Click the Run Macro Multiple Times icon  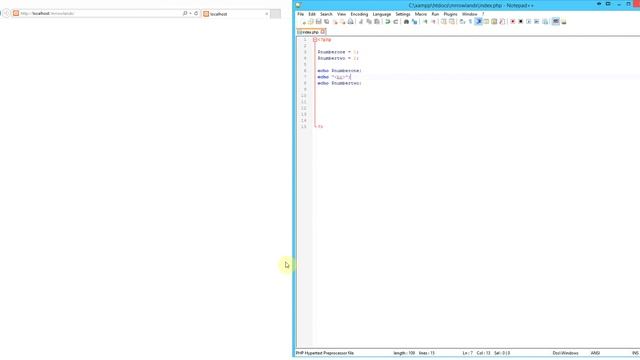click(x=536, y=22)
